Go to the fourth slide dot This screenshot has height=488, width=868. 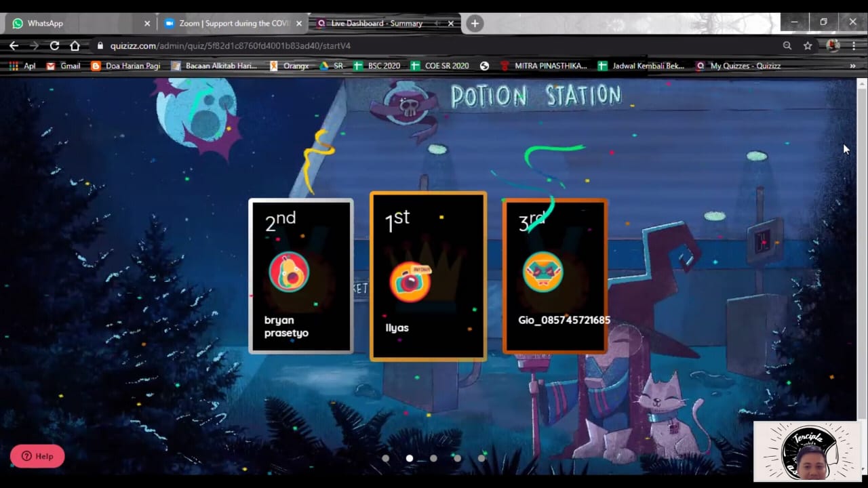pyautogui.click(x=458, y=458)
